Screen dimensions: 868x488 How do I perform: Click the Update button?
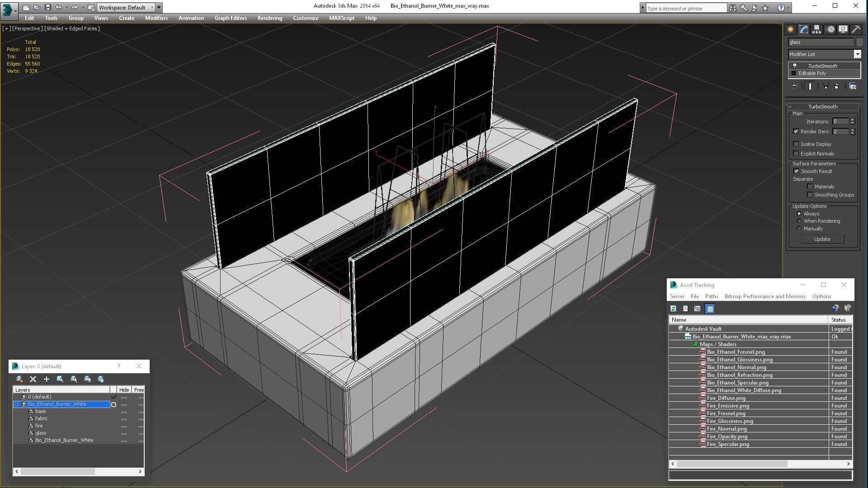click(x=822, y=239)
